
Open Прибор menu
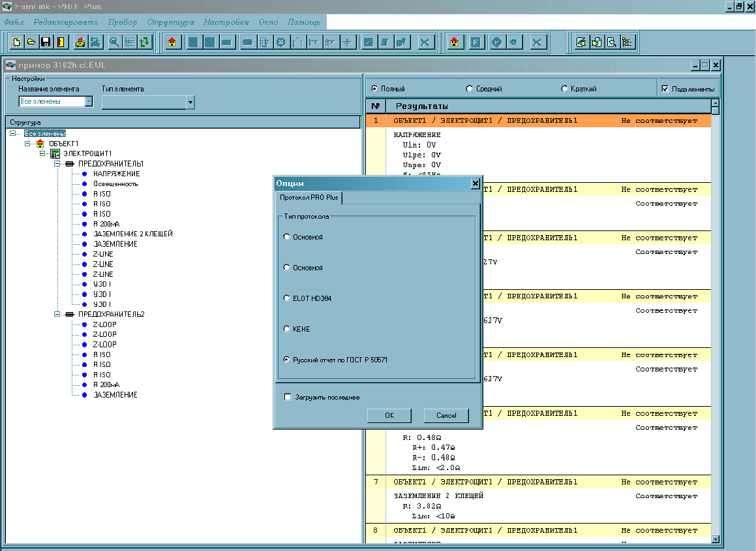(x=123, y=22)
